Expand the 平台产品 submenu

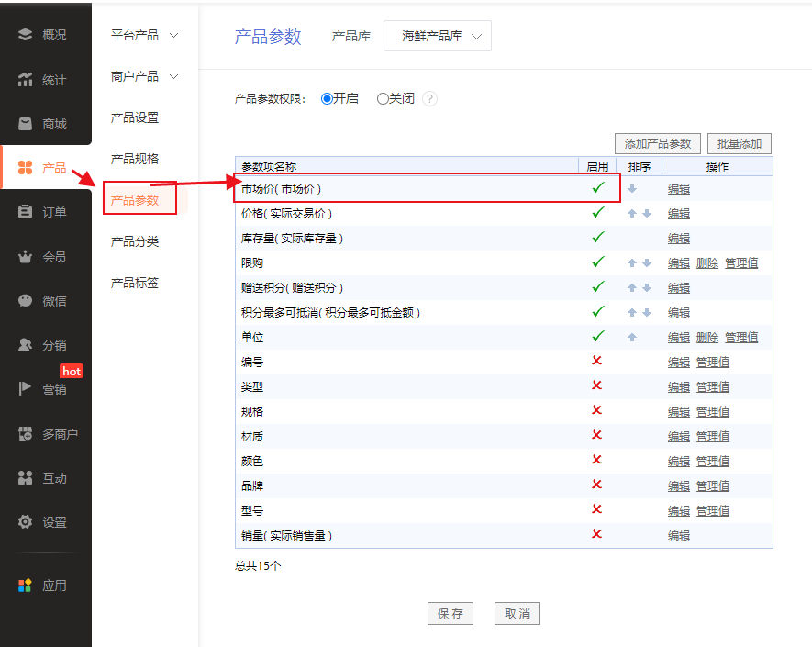pos(144,35)
